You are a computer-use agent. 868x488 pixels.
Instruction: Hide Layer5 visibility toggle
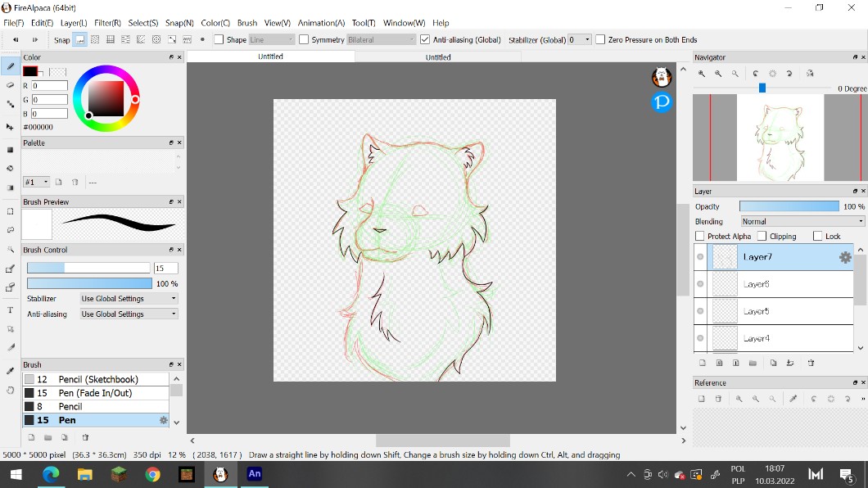700,311
